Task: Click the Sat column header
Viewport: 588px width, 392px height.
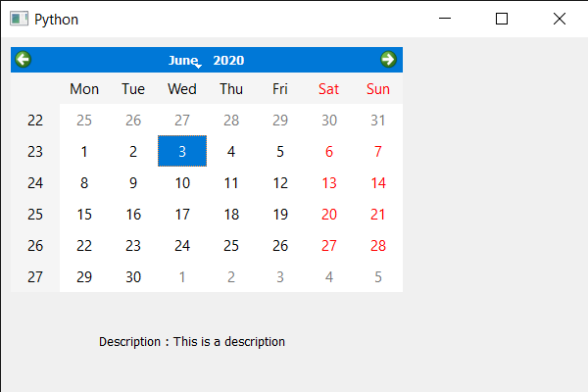Action: (x=329, y=89)
